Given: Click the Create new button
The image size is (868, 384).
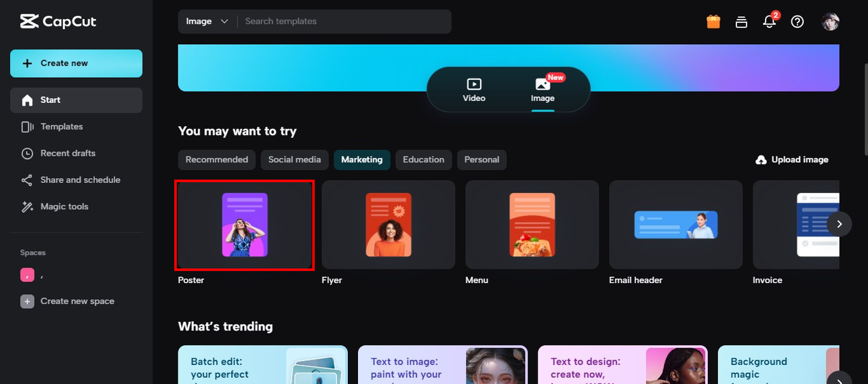Looking at the screenshot, I should 76,63.
